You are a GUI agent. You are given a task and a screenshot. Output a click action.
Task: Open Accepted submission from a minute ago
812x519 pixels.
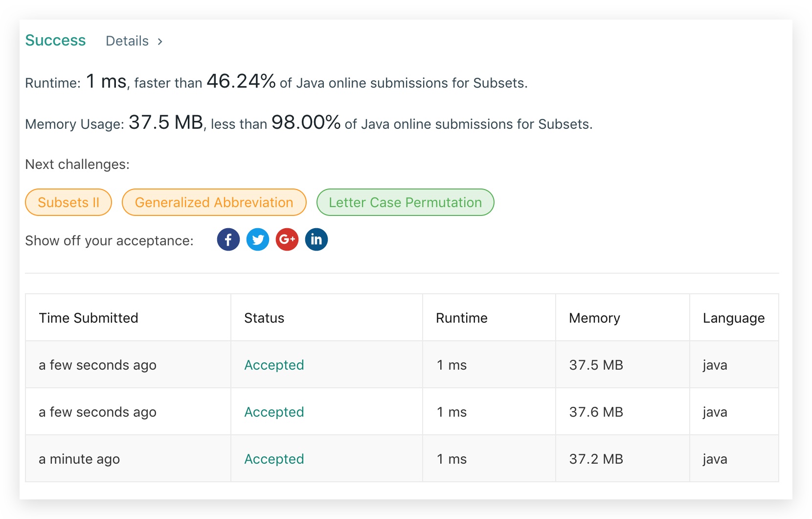274,459
